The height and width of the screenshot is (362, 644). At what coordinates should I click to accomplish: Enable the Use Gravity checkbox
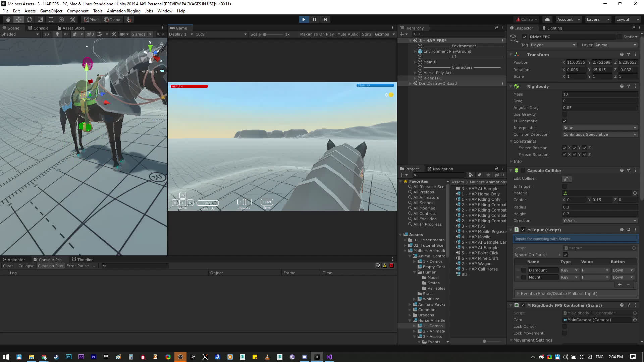pyautogui.click(x=565, y=114)
